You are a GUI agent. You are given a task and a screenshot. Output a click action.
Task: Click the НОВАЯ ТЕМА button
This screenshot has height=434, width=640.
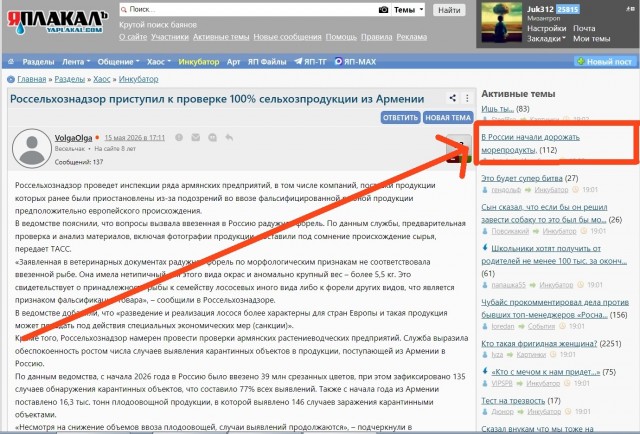(x=448, y=118)
